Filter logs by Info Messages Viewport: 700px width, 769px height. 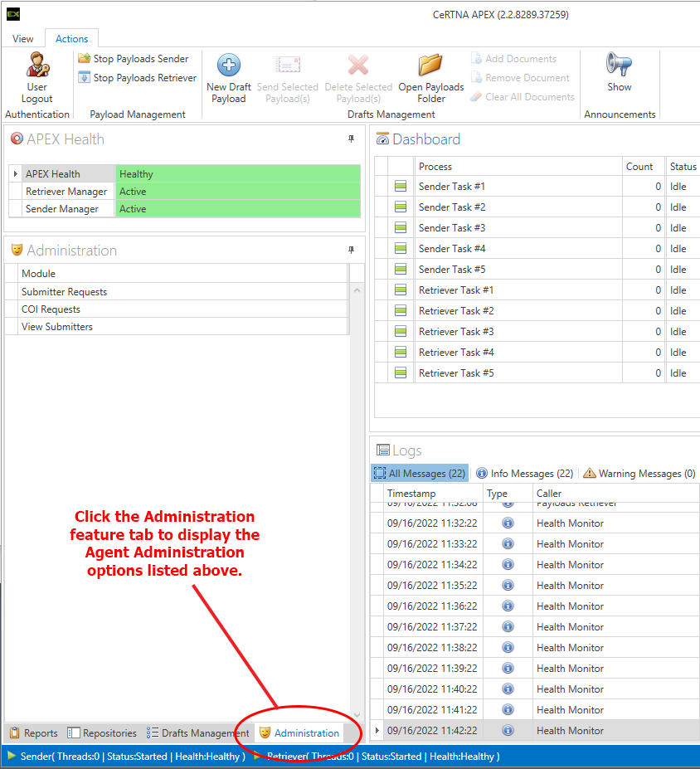click(524, 474)
